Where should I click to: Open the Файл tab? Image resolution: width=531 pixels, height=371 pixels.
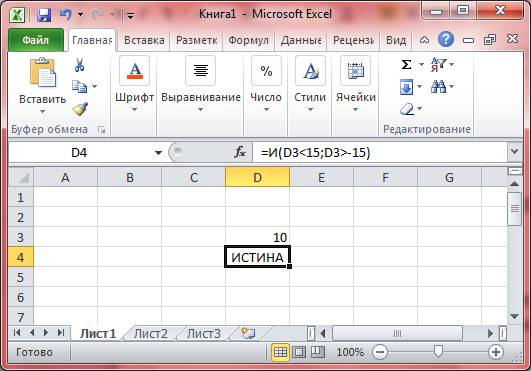click(36, 40)
